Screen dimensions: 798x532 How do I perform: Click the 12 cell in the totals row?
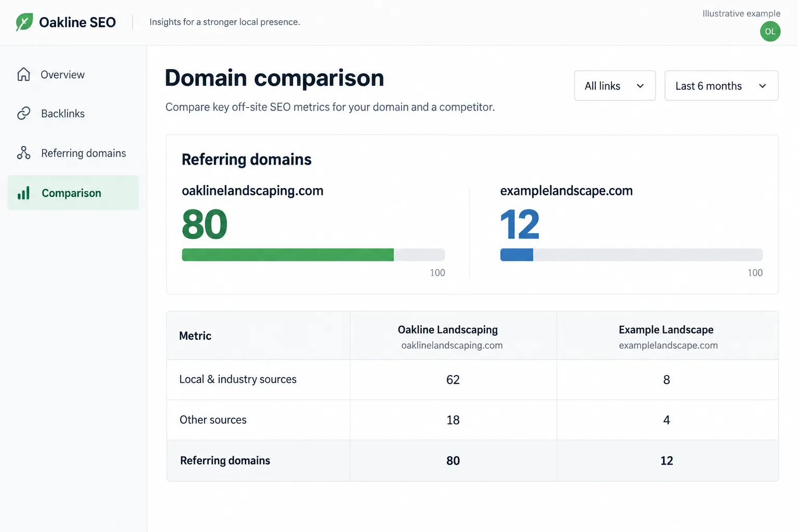click(x=667, y=461)
